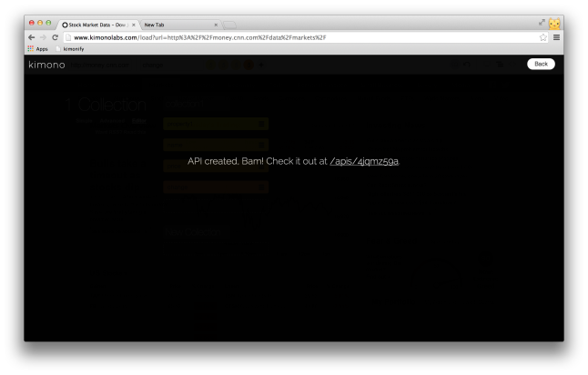This screenshot has height=375, width=588.
Task: Click the Chrome profile avatar icon
Action: 554,24
